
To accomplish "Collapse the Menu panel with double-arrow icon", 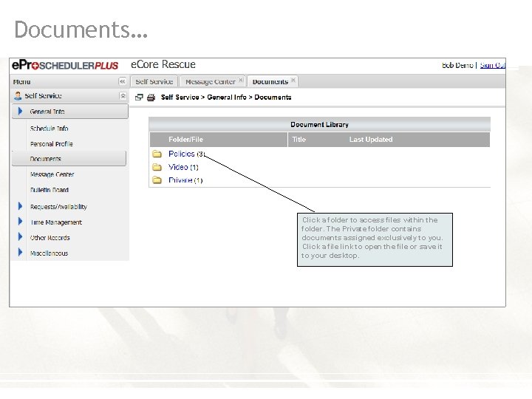I will pyautogui.click(x=123, y=81).
